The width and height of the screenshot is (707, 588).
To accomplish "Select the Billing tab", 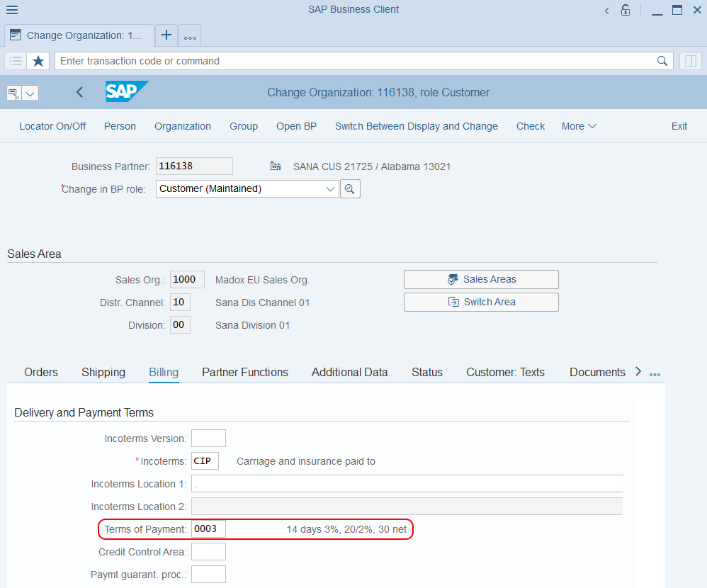I will (x=164, y=373).
